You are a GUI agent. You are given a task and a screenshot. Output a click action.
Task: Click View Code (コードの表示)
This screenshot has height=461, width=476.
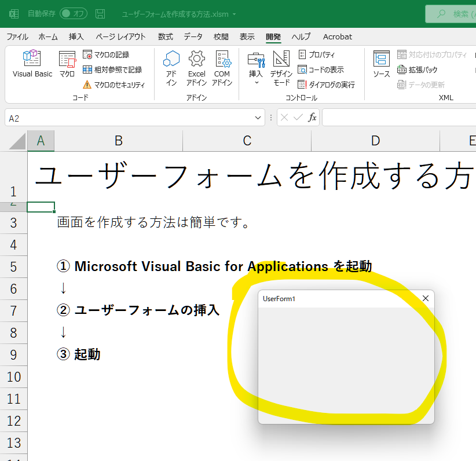(320, 69)
